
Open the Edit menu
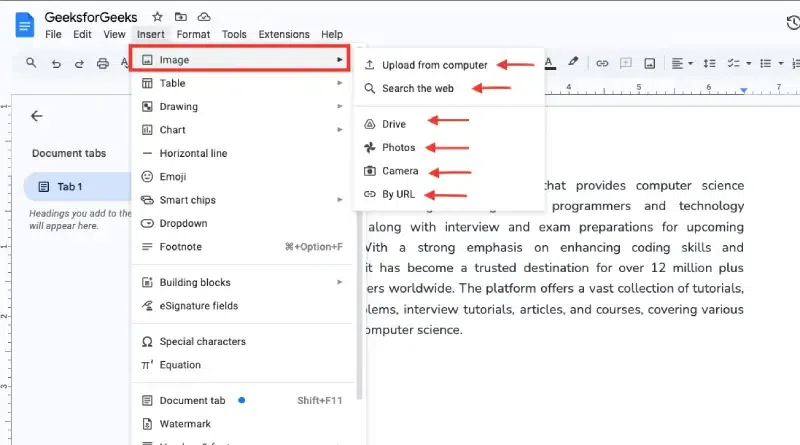(x=82, y=34)
